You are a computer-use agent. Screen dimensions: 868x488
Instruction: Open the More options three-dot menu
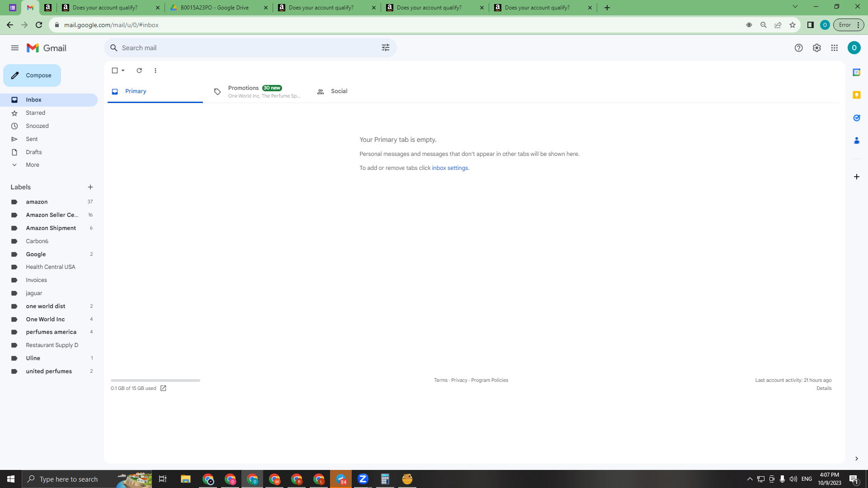tap(156, 70)
